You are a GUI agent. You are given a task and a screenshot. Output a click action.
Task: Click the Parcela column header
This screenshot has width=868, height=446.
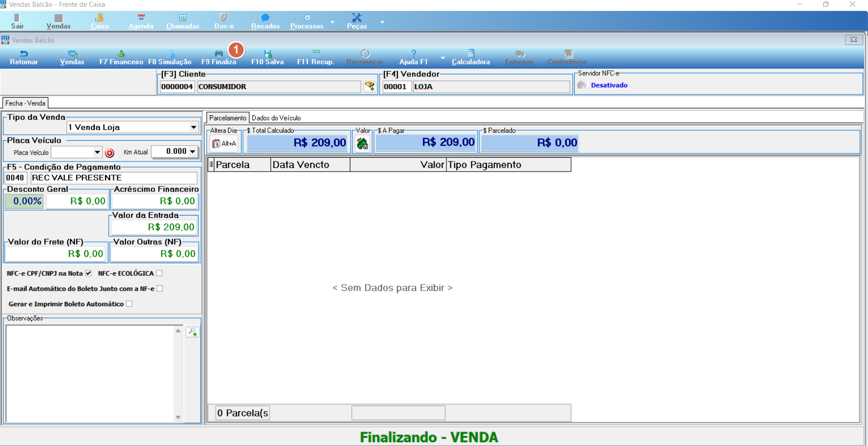(242, 164)
